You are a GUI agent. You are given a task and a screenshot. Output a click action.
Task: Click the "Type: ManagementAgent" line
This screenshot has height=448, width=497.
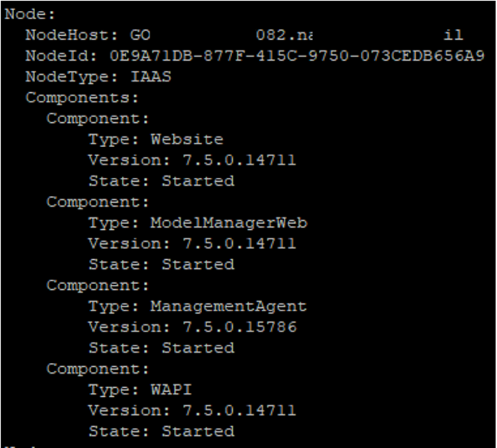point(197,307)
